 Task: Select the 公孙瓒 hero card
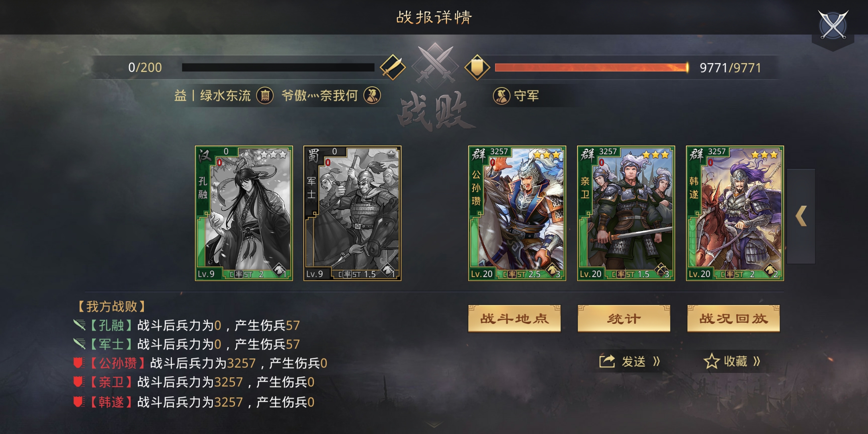pyautogui.click(x=517, y=213)
